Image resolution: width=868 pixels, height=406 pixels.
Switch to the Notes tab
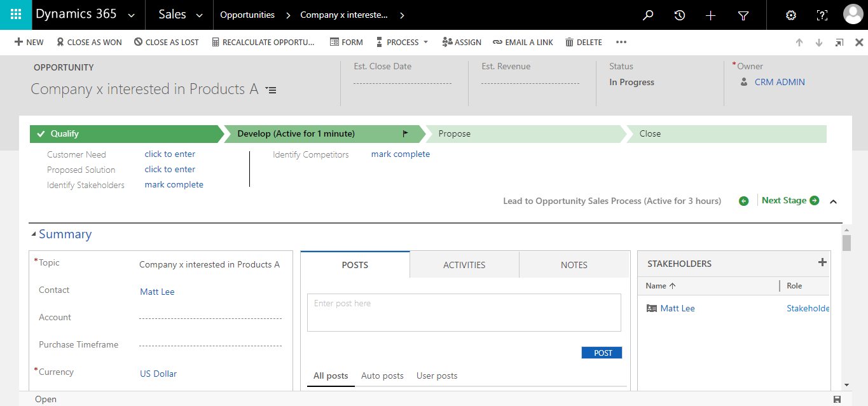pyautogui.click(x=574, y=265)
